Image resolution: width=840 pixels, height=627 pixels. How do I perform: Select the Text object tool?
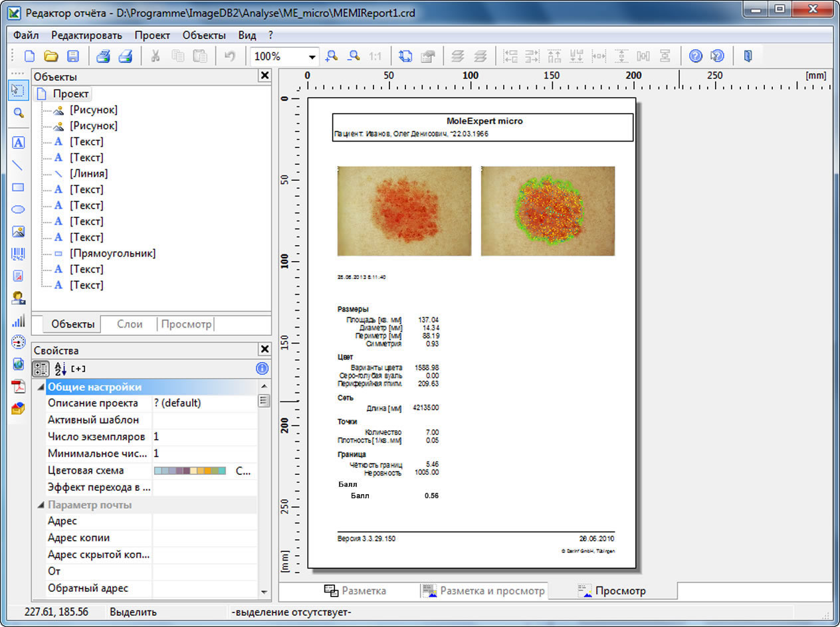[x=19, y=143]
